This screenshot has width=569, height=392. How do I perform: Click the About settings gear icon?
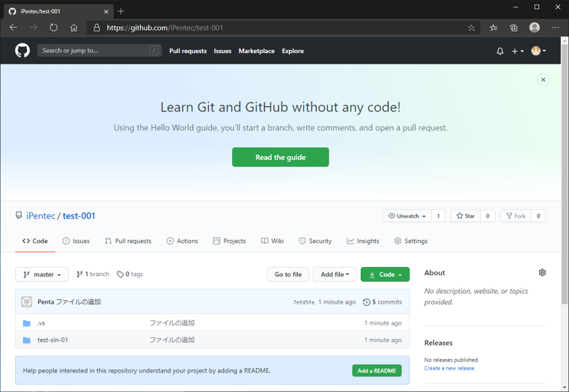(542, 272)
